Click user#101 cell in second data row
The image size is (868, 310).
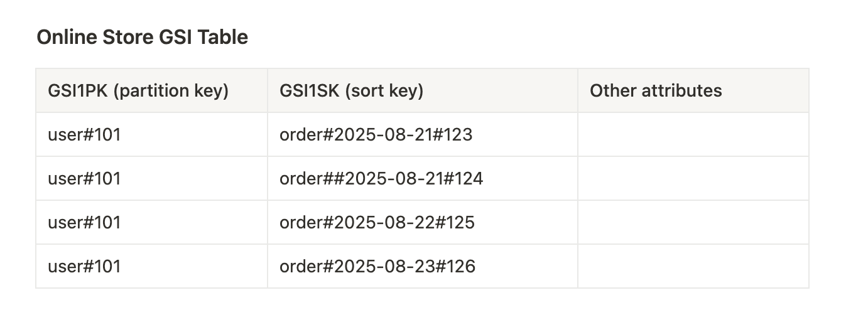click(151, 179)
